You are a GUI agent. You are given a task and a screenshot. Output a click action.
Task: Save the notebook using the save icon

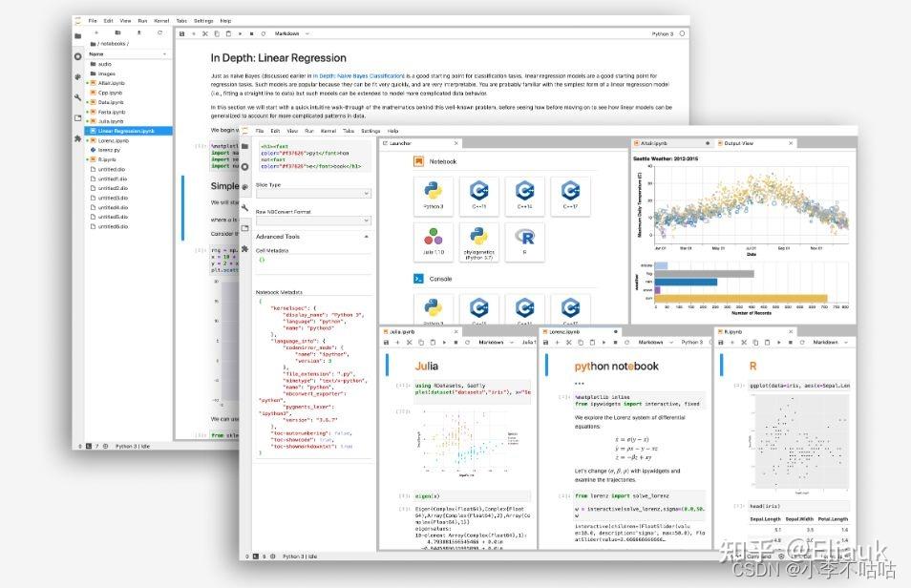point(182,33)
